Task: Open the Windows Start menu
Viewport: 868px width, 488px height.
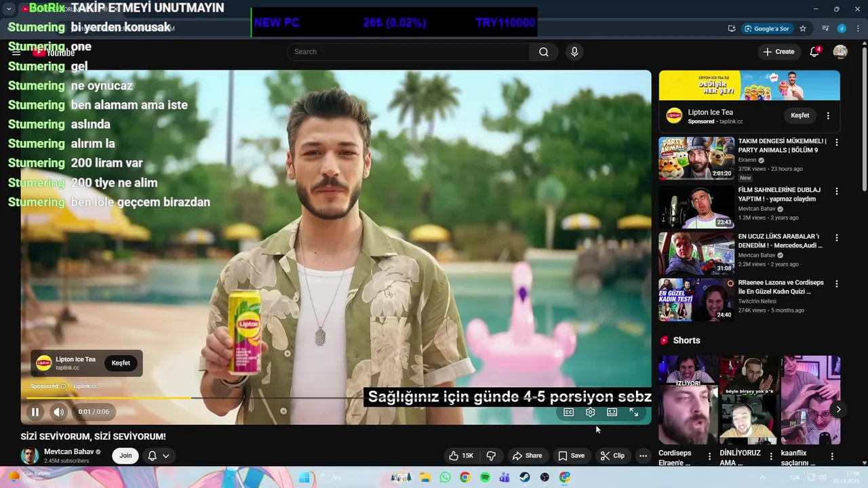Action: pos(304,477)
